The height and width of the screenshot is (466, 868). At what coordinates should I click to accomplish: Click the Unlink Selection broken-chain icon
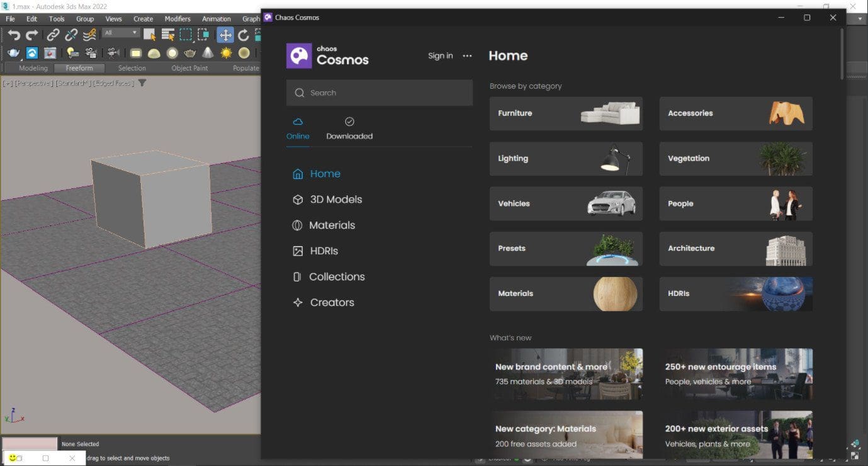coord(71,35)
